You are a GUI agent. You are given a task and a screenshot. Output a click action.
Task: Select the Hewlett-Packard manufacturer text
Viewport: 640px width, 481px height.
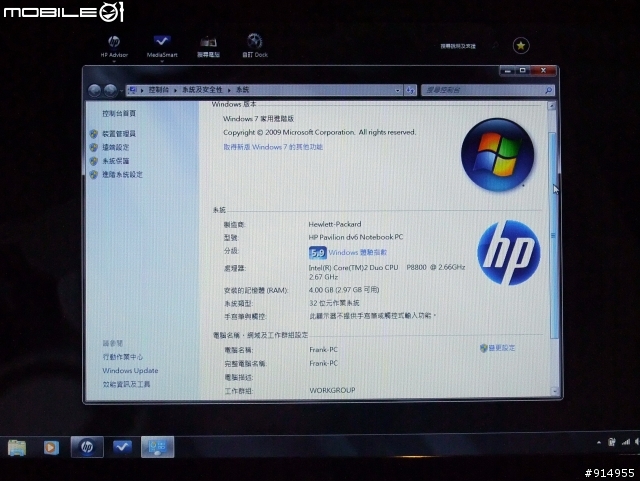(335, 224)
